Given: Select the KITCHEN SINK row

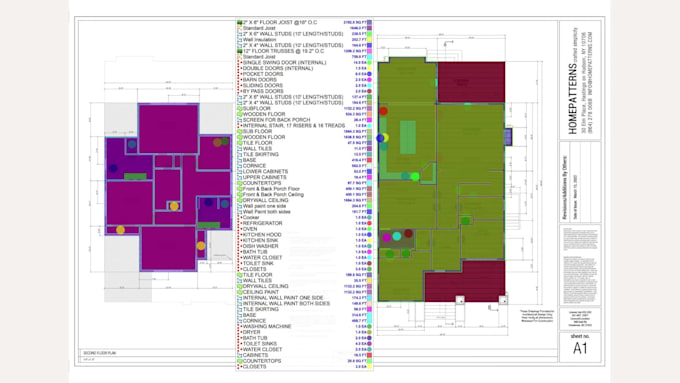Looking at the screenshot, I should pos(304,240).
